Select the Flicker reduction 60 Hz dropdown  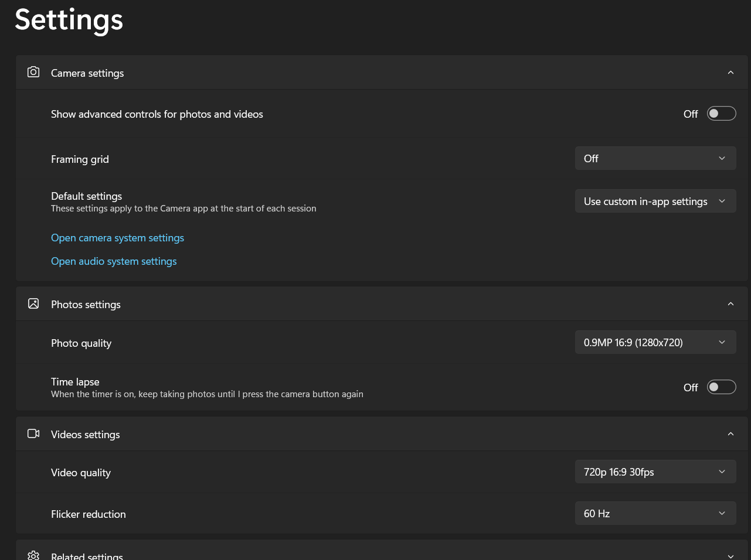655,514
